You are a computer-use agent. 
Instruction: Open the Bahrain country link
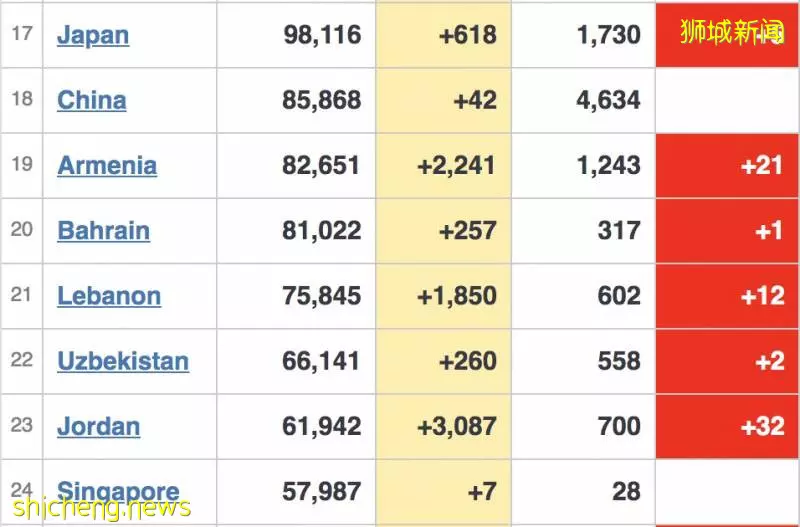[x=104, y=231]
